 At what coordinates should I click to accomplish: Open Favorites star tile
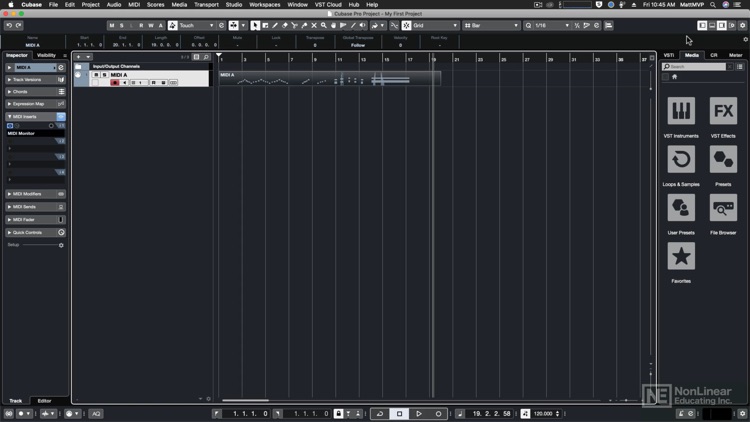click(681, 256)
